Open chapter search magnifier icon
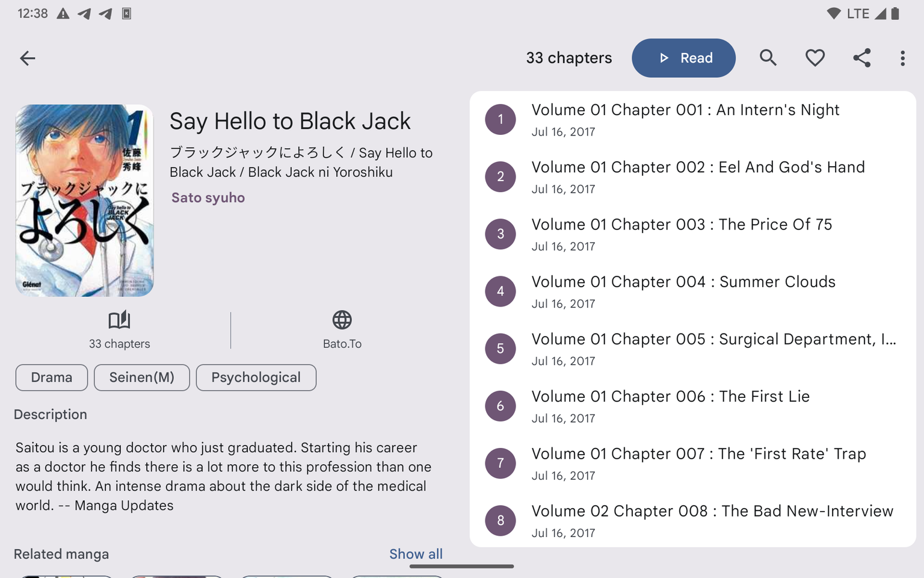Viewport: 924px width, 578px height. coord(768,58)
